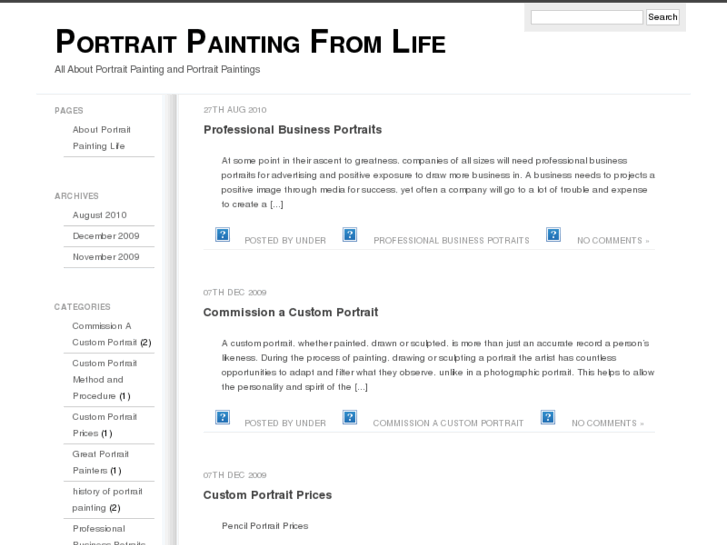Click the comments icon beside second NO COMMENTS link
The image size is (727, 545).
coord(548,417)
